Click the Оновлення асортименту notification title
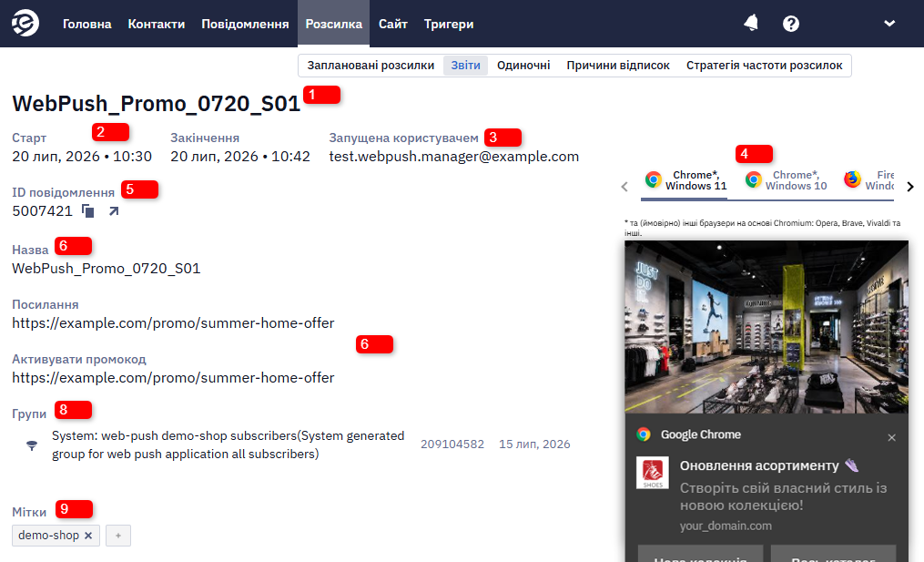 click(759, 465)
